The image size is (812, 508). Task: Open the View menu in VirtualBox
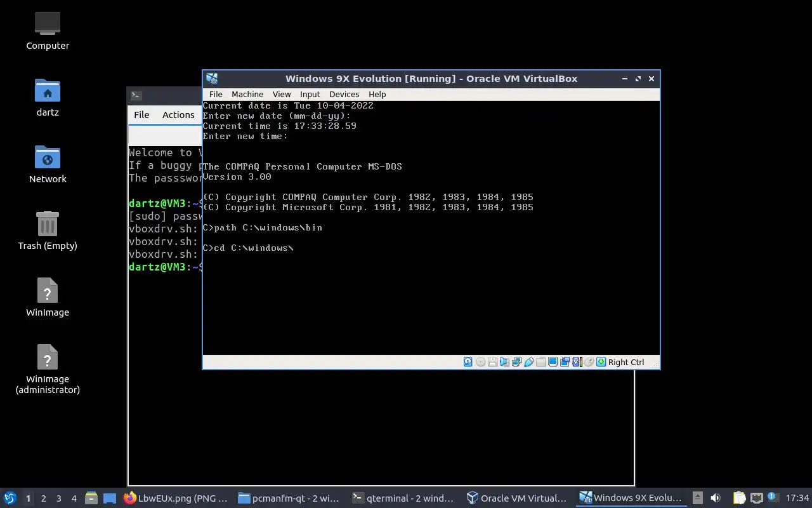click(x=282, y=94)
